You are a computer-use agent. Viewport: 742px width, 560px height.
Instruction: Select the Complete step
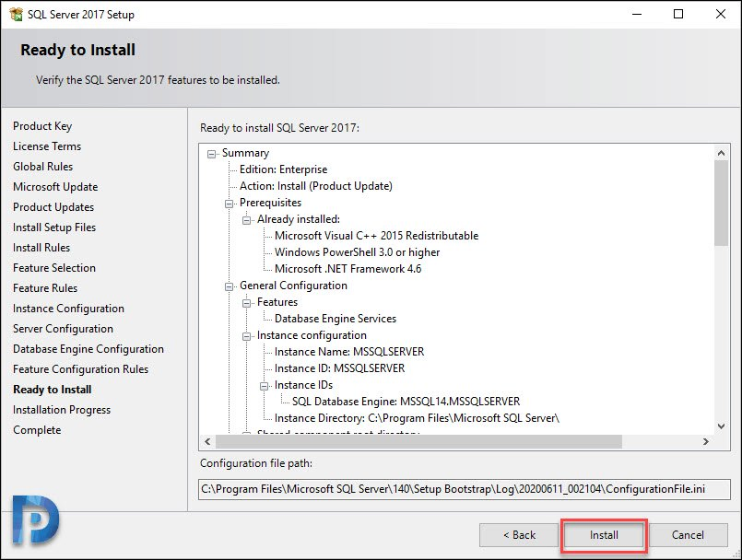pyautogui.click(x=37, y=430)
